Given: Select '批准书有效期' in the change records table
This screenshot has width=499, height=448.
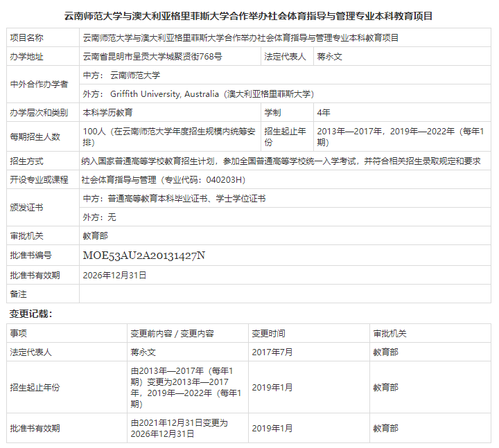Looking at the screenshot, I should pos(35,429).
